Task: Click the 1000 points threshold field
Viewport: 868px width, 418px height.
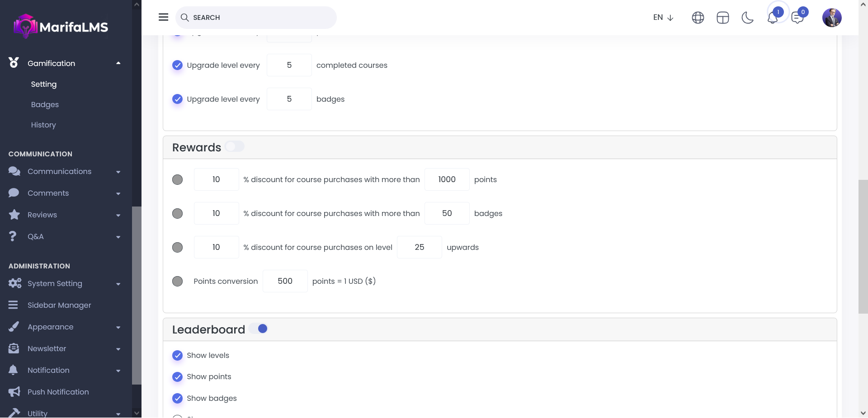Action: tap(447, 179)
